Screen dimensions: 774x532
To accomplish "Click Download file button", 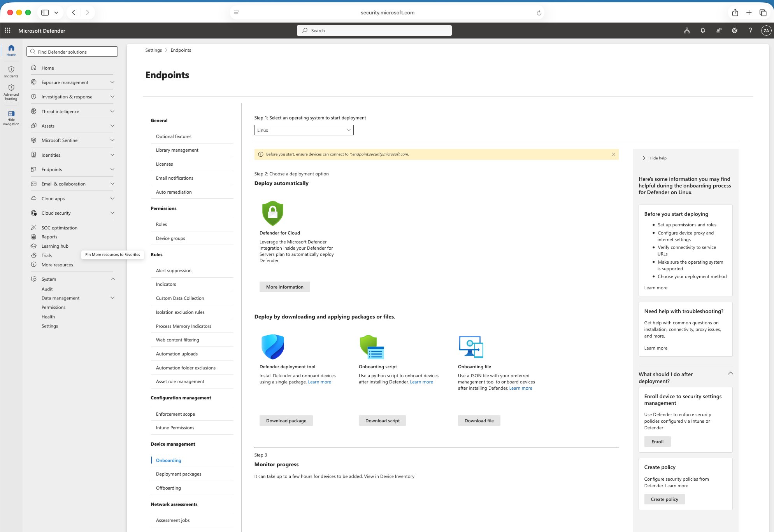I will coord(479,421).
